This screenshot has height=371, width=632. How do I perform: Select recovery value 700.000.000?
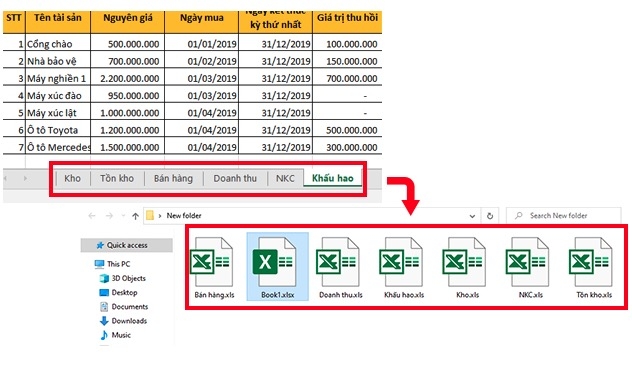(x=347, y=78)
